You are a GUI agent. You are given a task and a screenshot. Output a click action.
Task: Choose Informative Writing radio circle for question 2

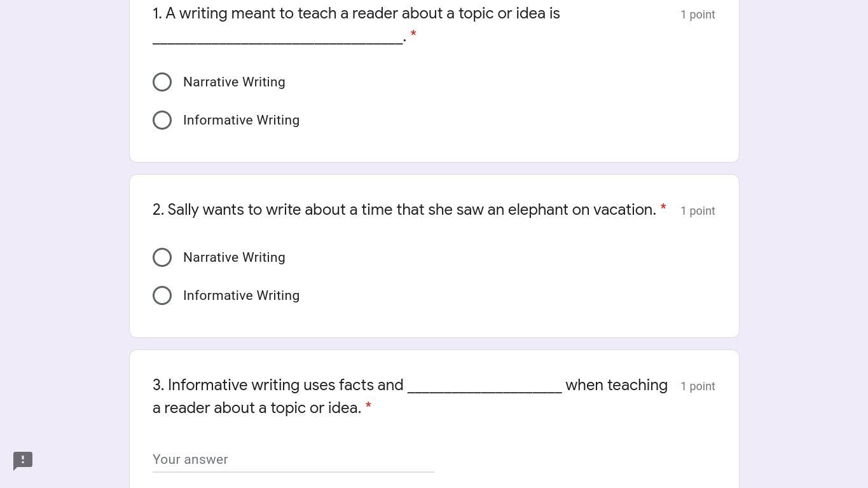(x=162, y=295)
